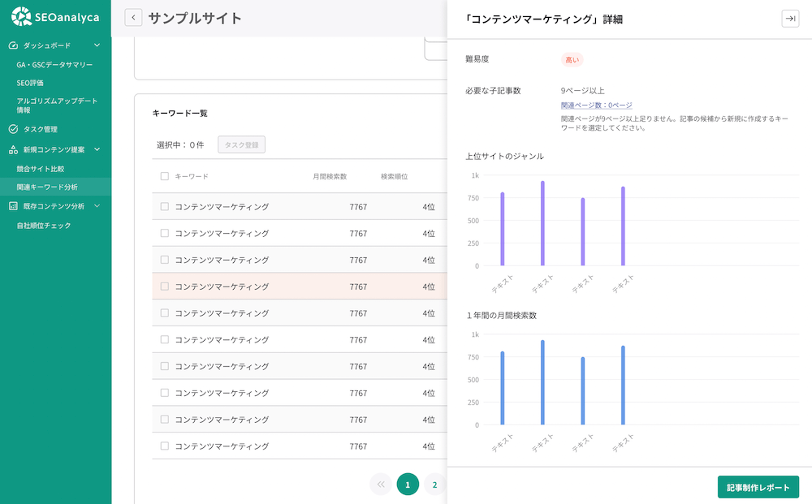812x504 pixels.
Task: Go to first page using double-arrow icon
Action: tap(380, 485)
